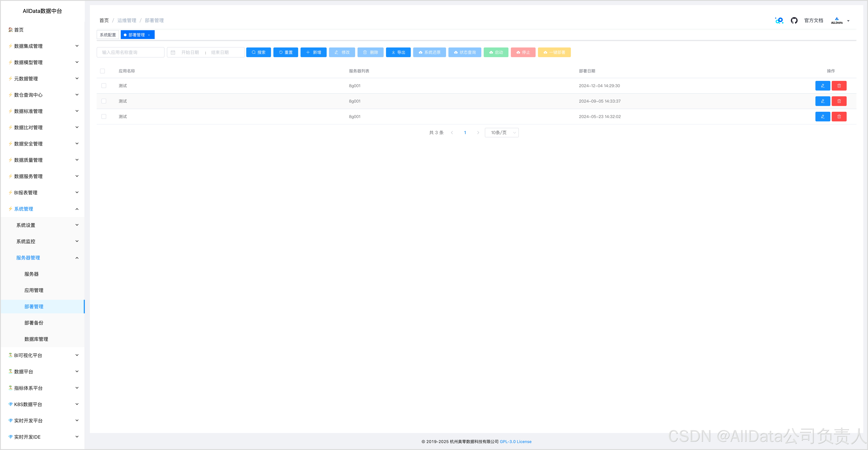Click the 输入应用名称查询 input field
The image size is (868, 450).
coord(130,53)
